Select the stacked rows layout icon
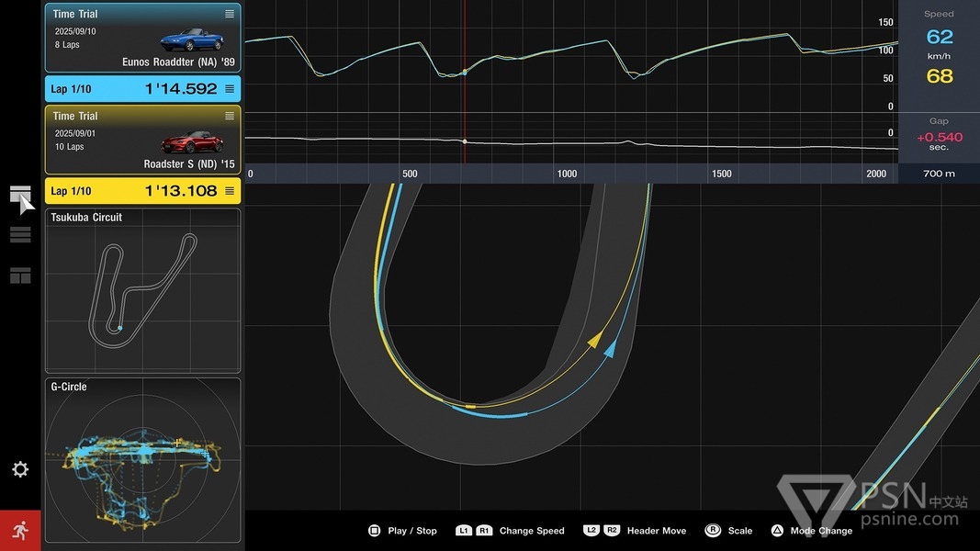The height and width of the screenshot is (551, 980). [x=20, y=234]
